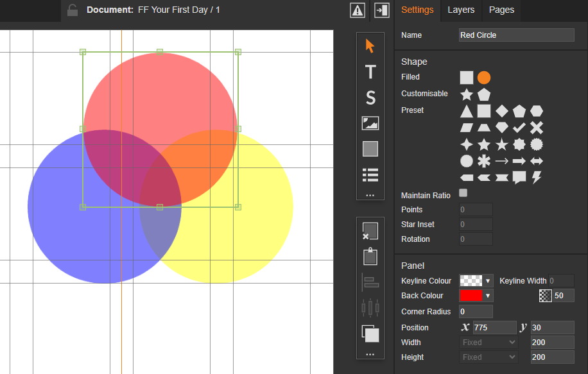
Task: Tick the Maintain Ratio checkbox
Action: (x=463, y=192)
